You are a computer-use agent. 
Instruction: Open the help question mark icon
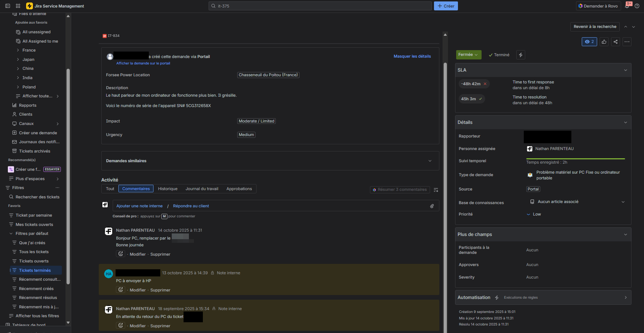[x=637, y=6]
